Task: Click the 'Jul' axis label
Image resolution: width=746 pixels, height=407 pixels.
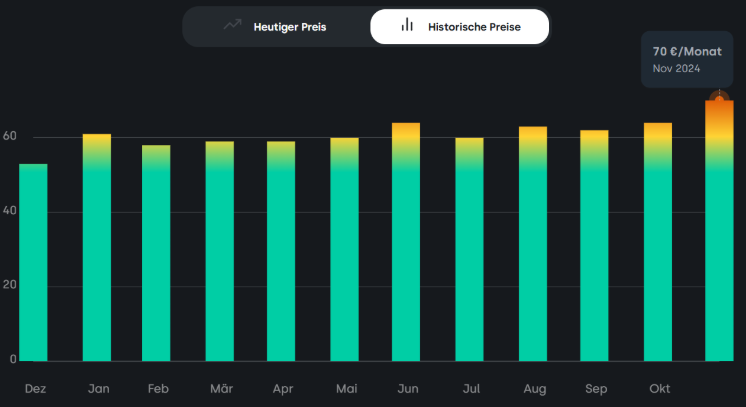Action: (471, 389)
